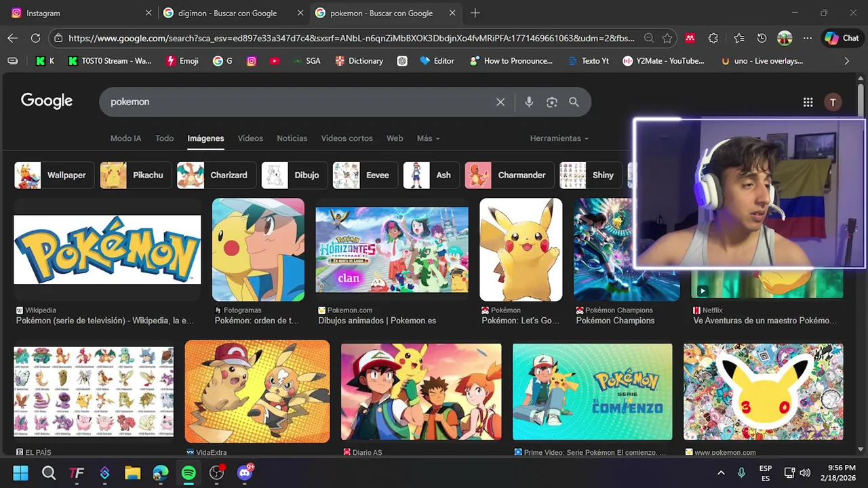This screenshot has width=868, height=488.
Task: Open Pokémon Champions result link
Action: pos(615,321)
